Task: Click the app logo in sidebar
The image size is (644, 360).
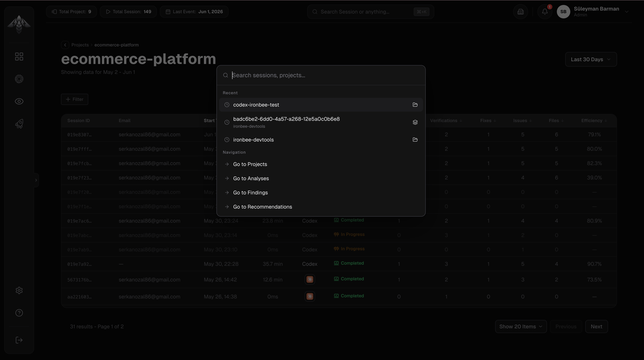Action: coord(19,24)
